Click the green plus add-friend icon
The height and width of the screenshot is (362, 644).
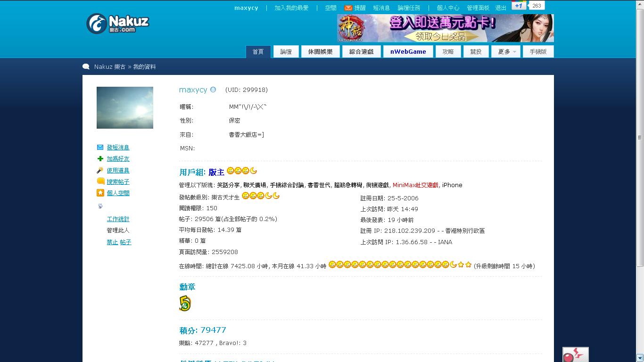coord(100,159)
